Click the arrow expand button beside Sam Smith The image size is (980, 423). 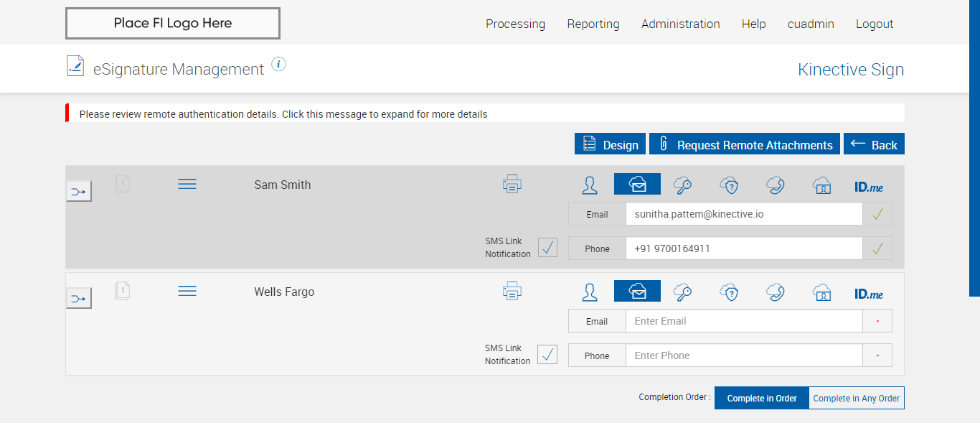click(79, 192)
